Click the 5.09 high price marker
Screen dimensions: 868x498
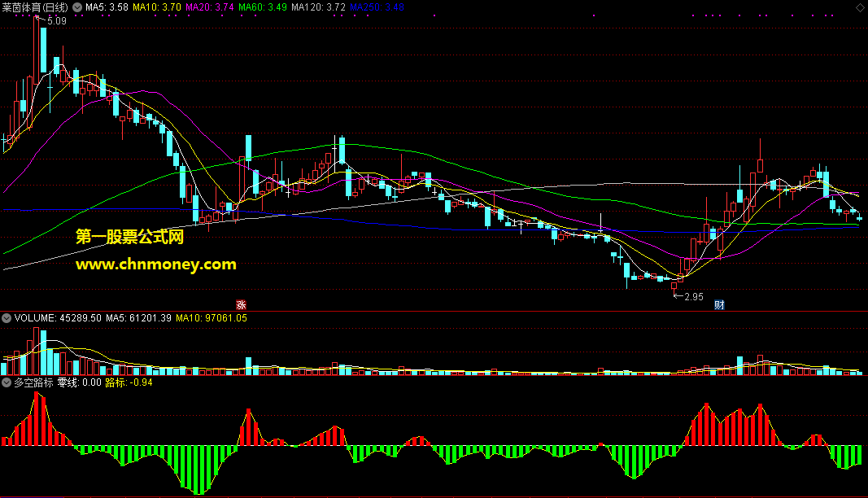click(56, 21)
